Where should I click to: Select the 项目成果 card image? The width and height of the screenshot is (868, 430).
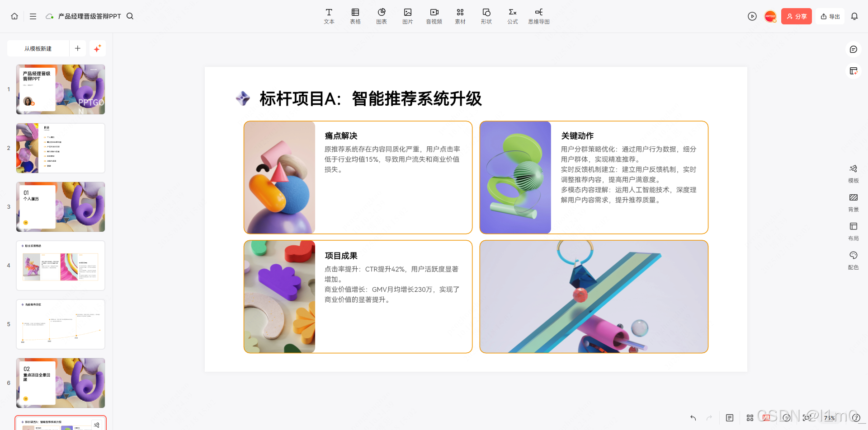[x=279, y=297]
